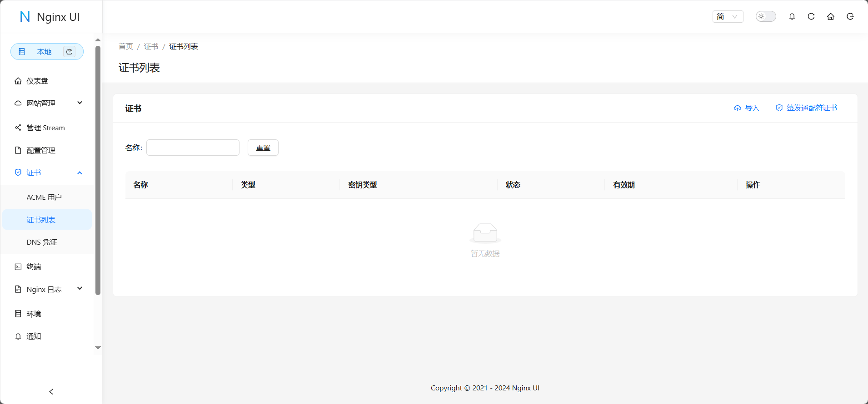The image size is (868, 404).
Task: Open 终端 terminal from the sidebar
Action: point(34,267)
